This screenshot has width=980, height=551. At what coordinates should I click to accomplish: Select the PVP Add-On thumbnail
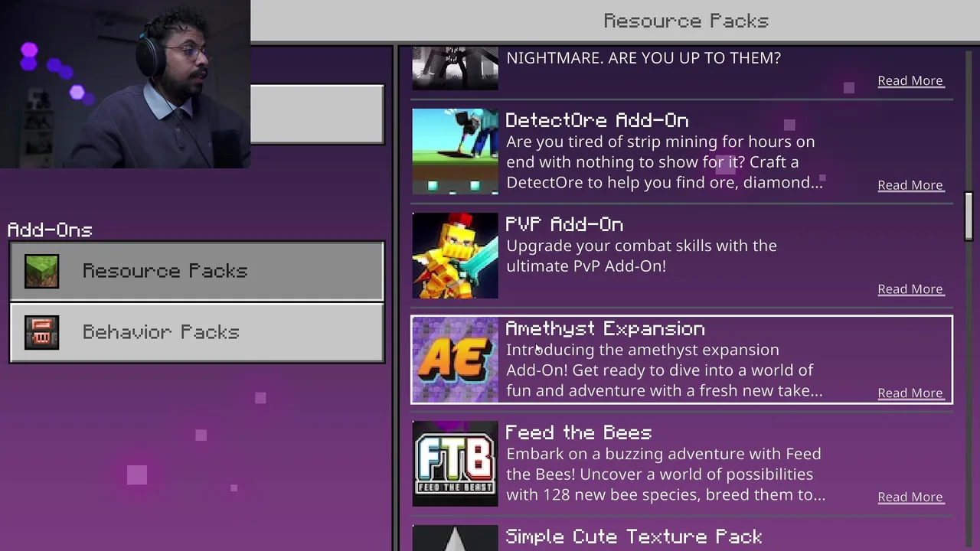tap(455, 256)
